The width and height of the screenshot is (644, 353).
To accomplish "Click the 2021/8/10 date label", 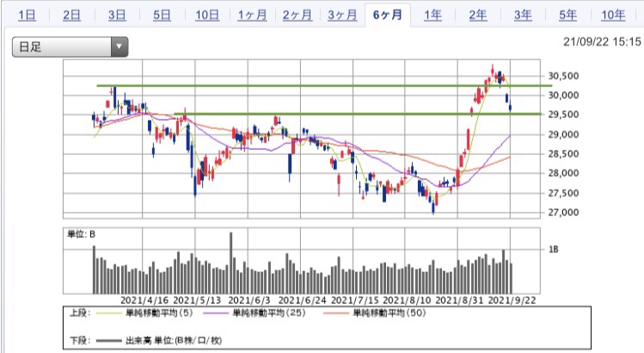I will (407, 300).
